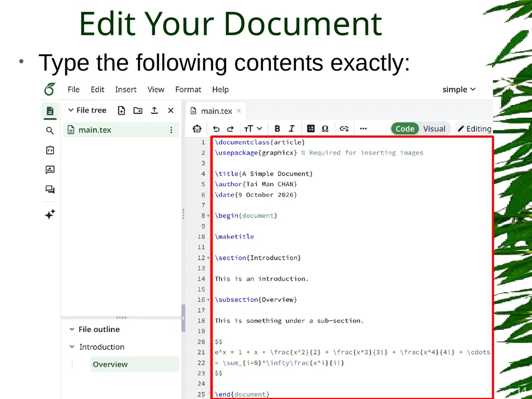Open the text style dropdown
The image size is (532, 399).
tap(253, 129)
